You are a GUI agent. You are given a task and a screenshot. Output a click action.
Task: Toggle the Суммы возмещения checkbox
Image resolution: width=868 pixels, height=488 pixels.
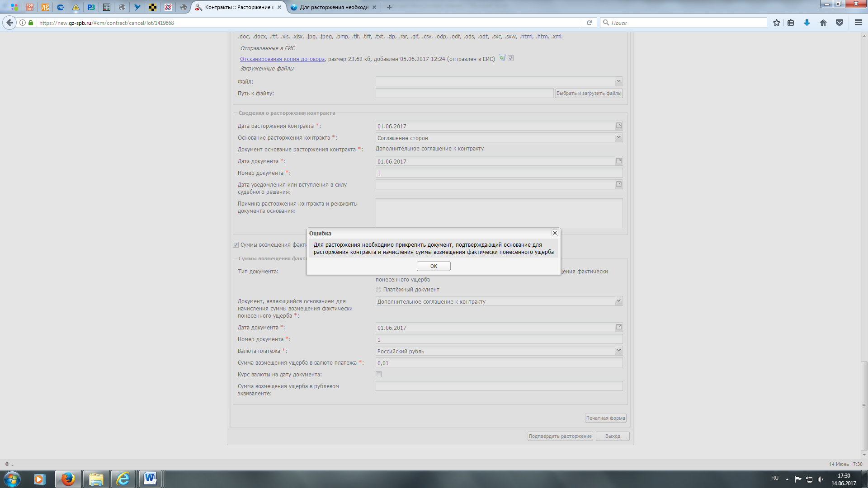236,245
